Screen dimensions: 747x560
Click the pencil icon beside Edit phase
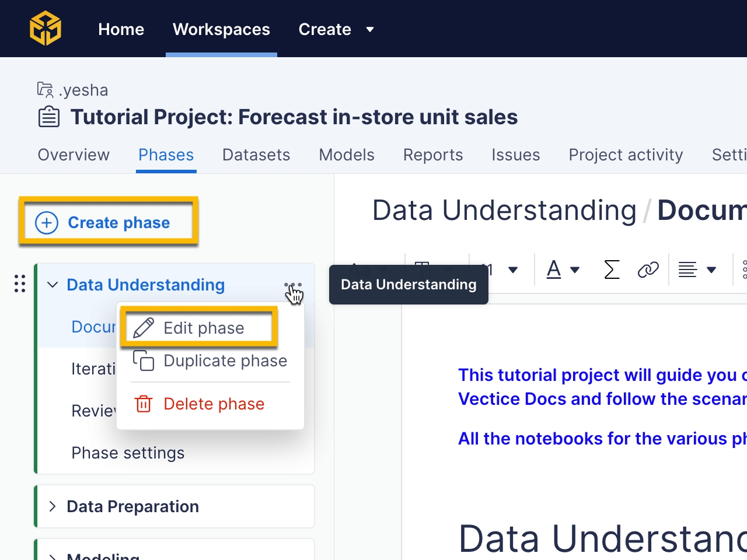pos(144,328)
